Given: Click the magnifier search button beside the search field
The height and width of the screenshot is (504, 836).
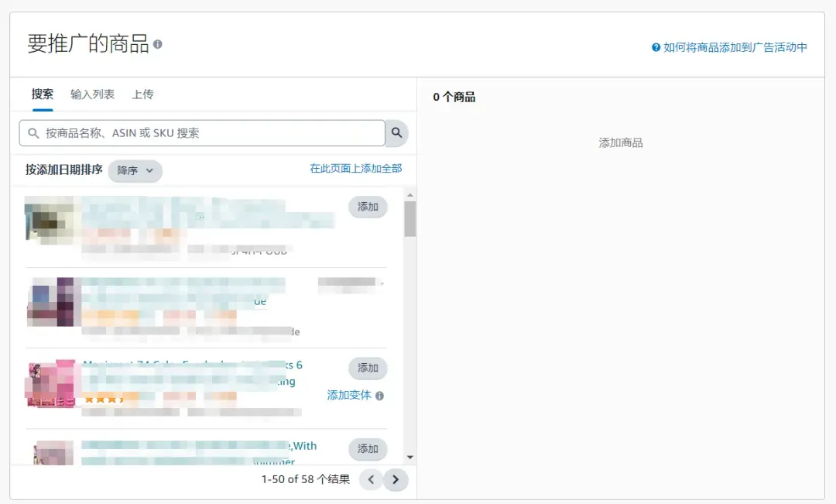Looking at the screenshot, I should (396, 133).
